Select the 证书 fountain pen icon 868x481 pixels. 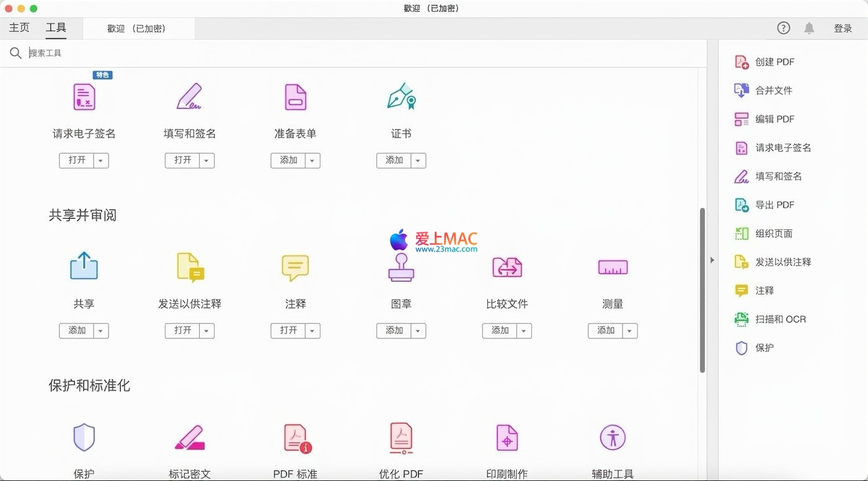click(401, 97)
